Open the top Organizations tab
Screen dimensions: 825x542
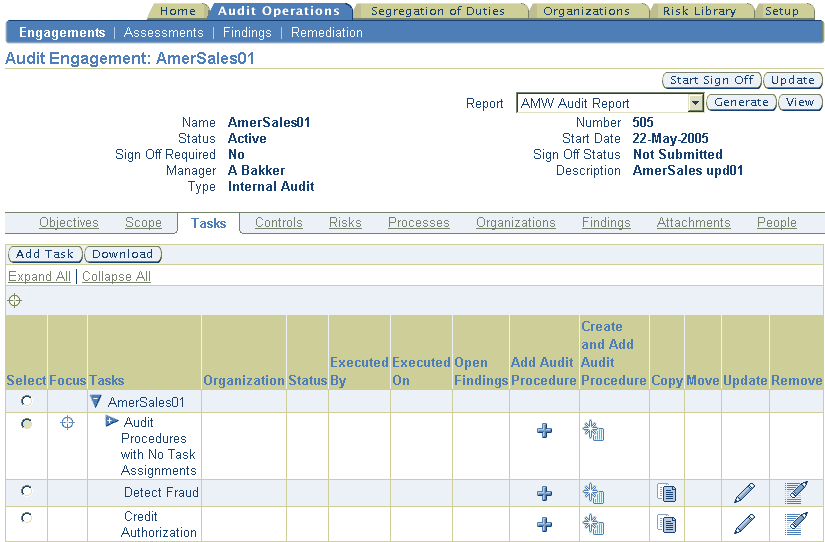586,11
